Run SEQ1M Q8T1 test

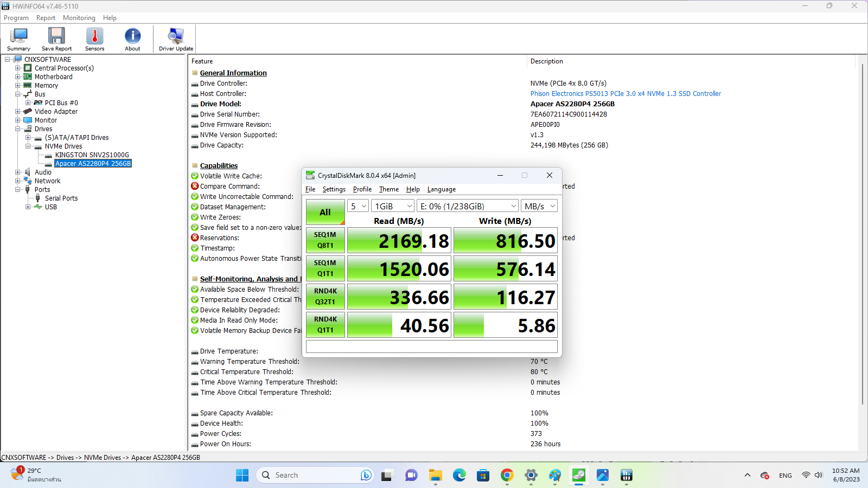(325, 240)
